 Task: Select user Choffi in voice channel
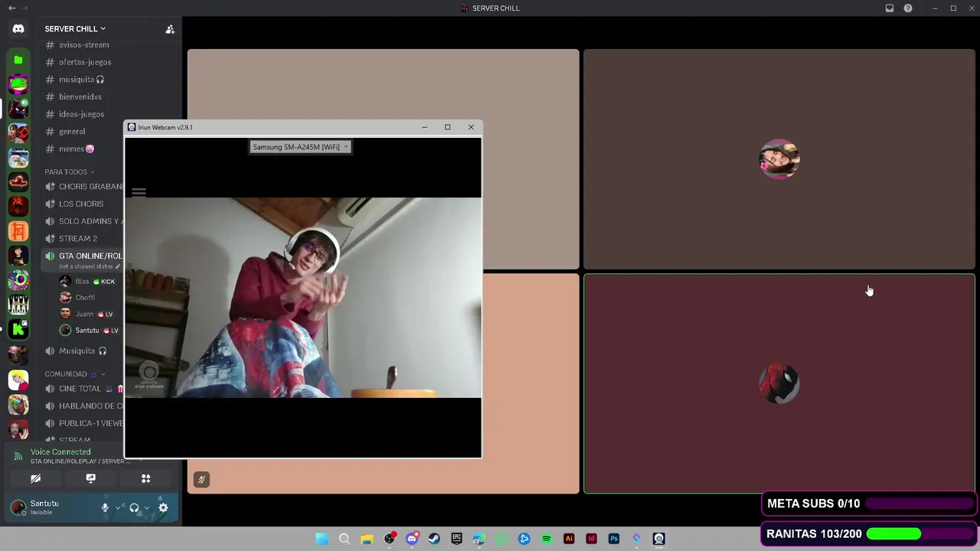[x=84, y=298]
